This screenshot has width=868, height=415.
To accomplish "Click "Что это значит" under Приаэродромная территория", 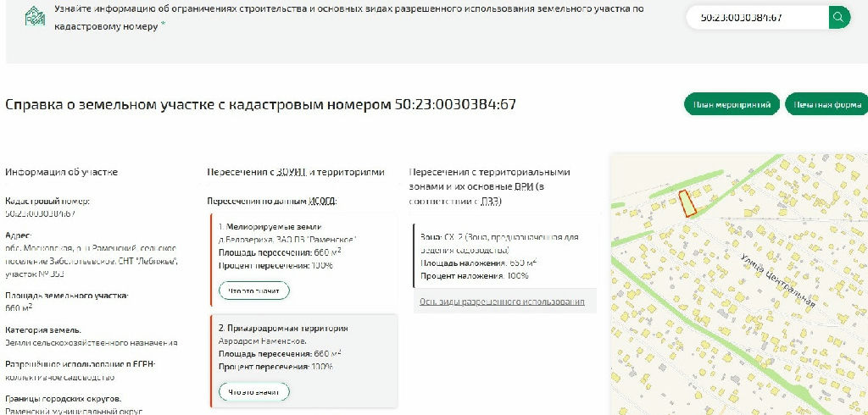I will [x=254, y=391].
